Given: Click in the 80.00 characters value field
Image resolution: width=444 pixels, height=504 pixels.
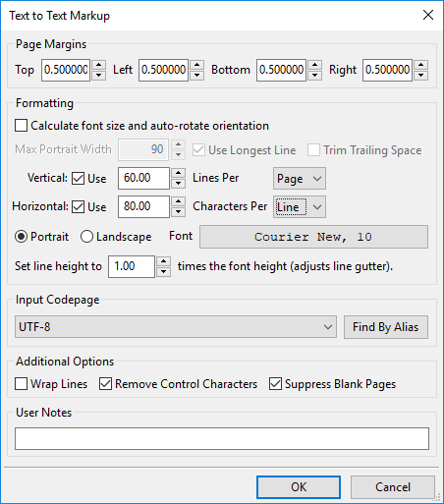Looking at the screenshot, I should click(x=143, y=206).
